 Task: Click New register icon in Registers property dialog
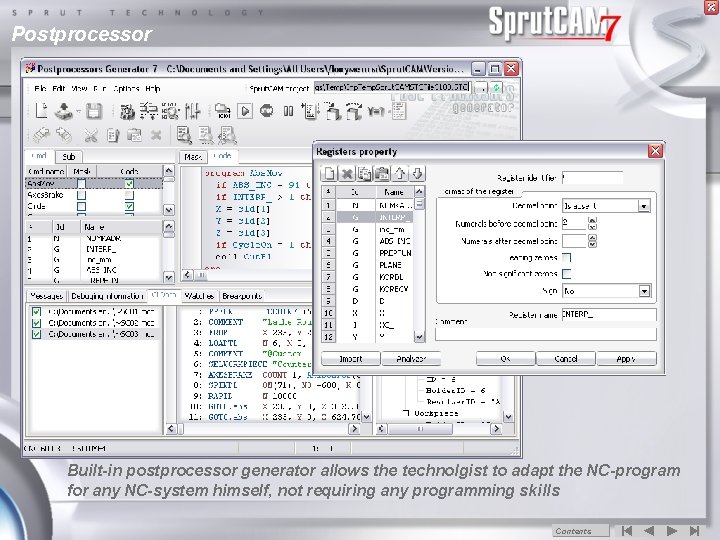click(x=329, y=174)
